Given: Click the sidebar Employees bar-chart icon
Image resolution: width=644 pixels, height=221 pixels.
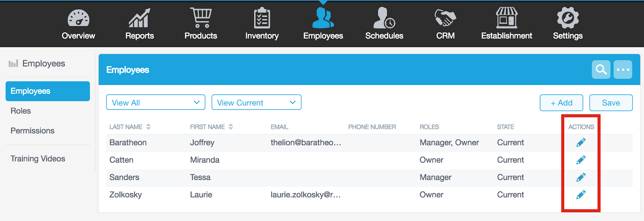Looking at the screenshot, I should coord(13,64).
